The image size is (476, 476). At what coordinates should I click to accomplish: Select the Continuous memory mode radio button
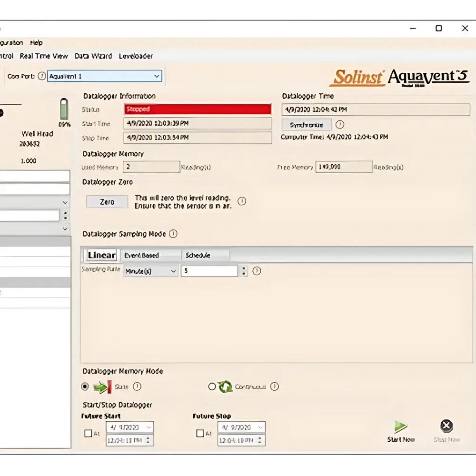212,387
